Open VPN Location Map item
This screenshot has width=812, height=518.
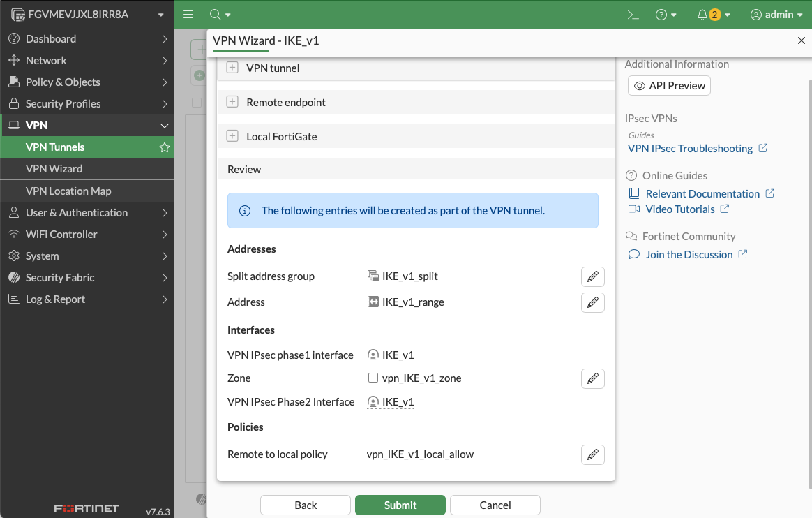pyautogui.click(x=87, y=191)
